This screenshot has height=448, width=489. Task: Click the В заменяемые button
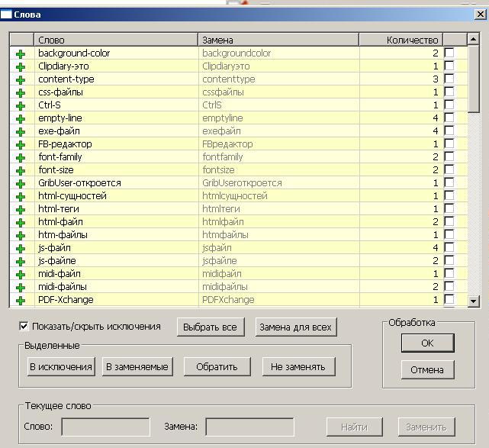pyautogui.click(x=137, y=366)
